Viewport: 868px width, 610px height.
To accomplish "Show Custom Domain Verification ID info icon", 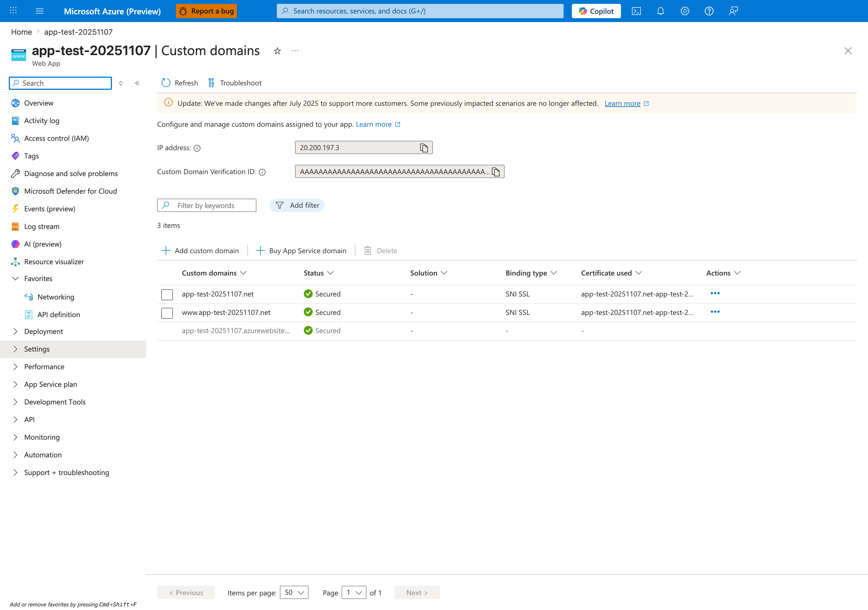I will pyautogui.click(x=262, y=172).
